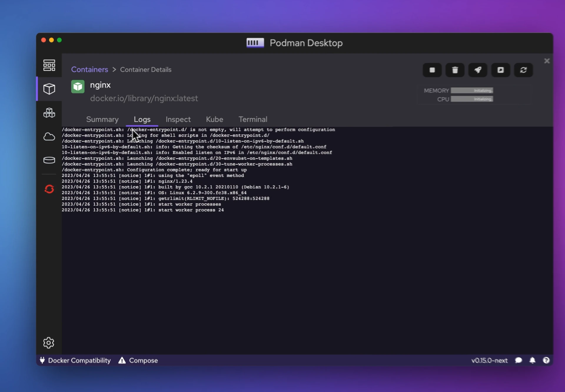The width and height of the screenshot is (565, 392).
Task: Switch to the Inspect tab
Action: (x=178, y=119)
